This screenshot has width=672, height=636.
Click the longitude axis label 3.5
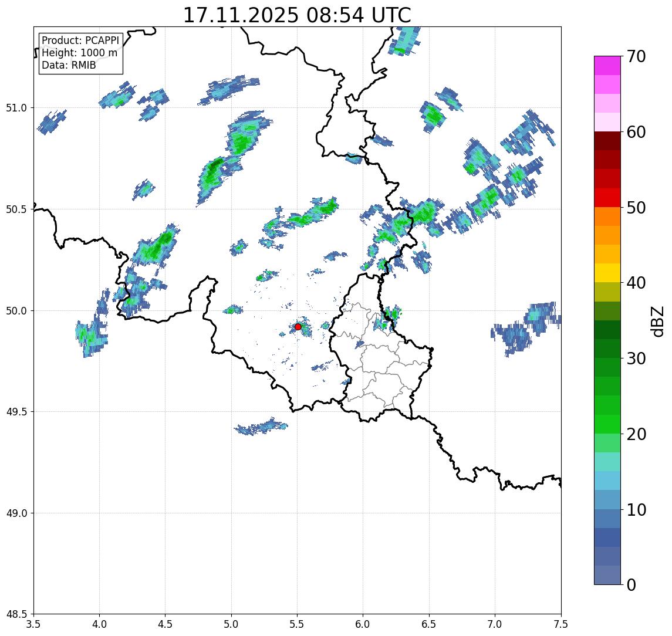pyautogui.click(x=33, y=624)
